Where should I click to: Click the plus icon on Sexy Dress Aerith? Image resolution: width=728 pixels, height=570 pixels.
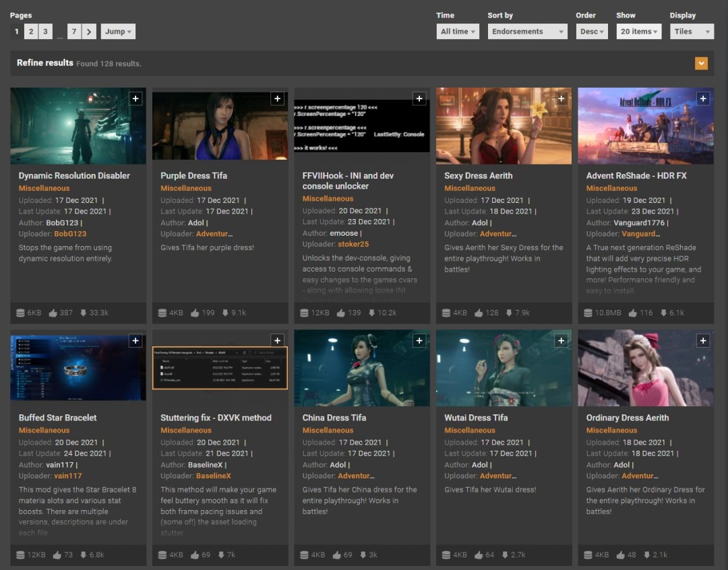pos(562,98)
